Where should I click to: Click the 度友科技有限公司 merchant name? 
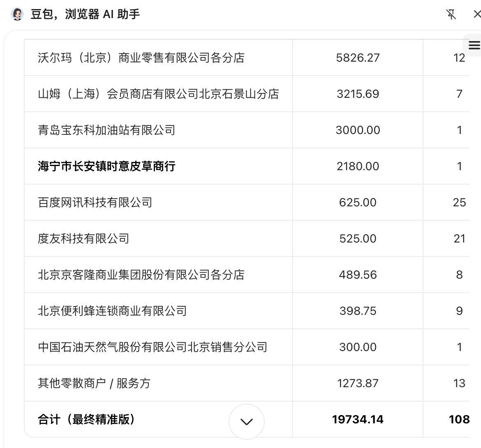click(x=83, y=239)
